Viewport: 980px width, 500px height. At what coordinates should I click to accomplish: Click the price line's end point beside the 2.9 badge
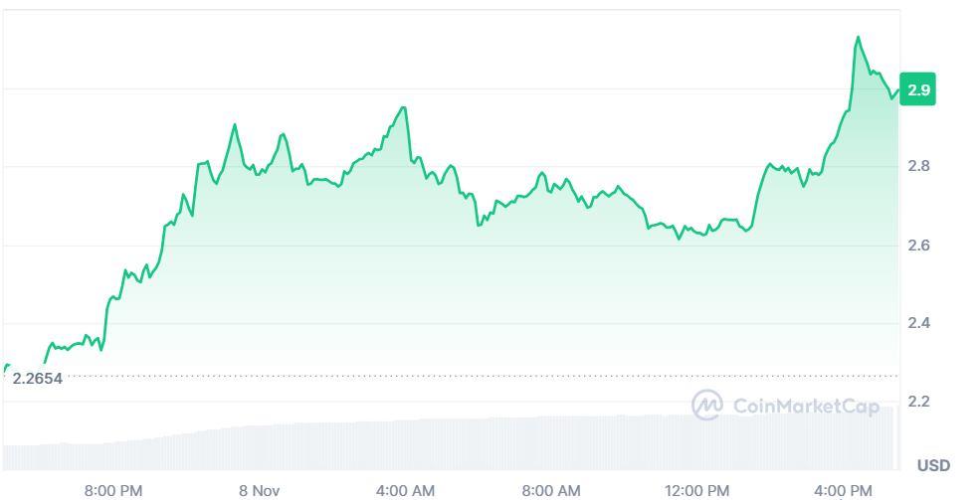click(897, 90)
